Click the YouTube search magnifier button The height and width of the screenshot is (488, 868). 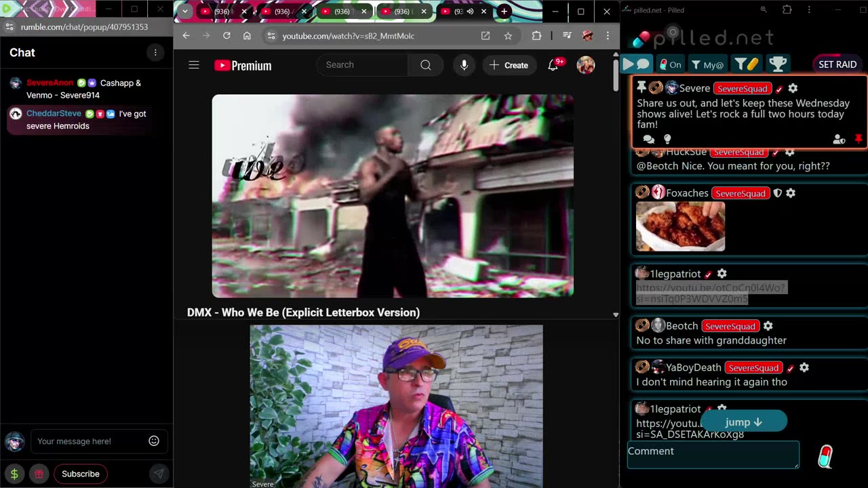coord(425,65)
